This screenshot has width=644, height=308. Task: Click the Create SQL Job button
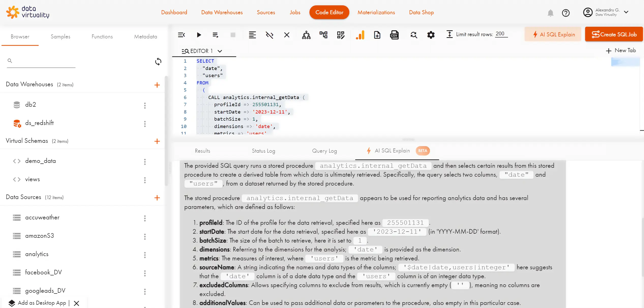[x=614, y=34]
